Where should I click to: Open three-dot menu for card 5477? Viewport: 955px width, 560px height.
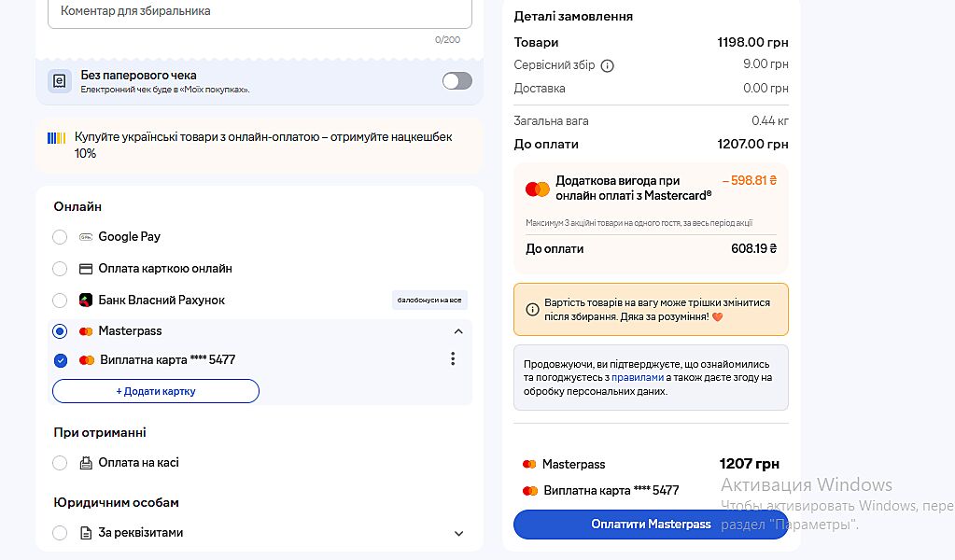point(453,359)
